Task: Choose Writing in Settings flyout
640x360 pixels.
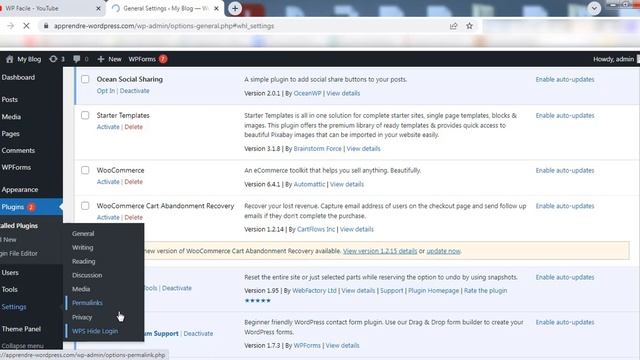Action: [x=82, y=247]
